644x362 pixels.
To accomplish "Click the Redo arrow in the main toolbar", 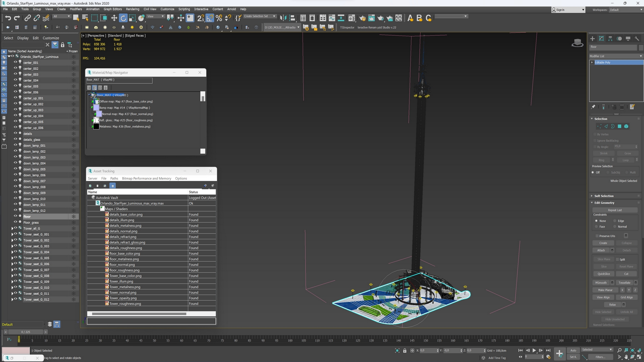I will (x=17, y=18).
